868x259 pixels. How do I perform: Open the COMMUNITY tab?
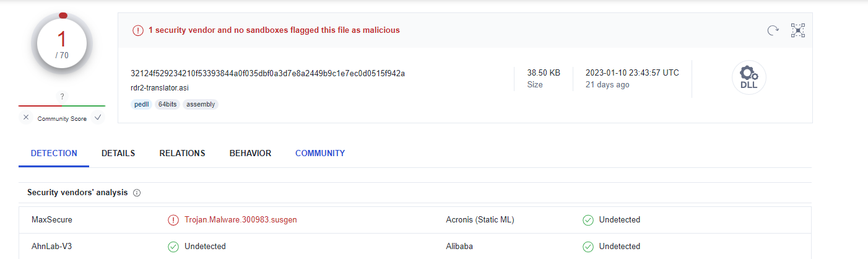(320, 153)
